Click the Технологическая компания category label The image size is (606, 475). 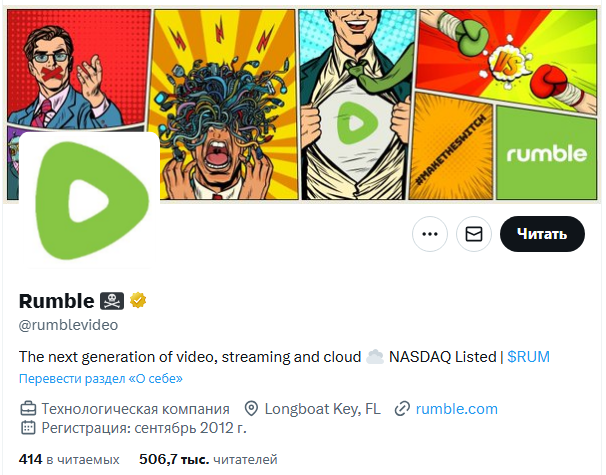coord(135,409)
